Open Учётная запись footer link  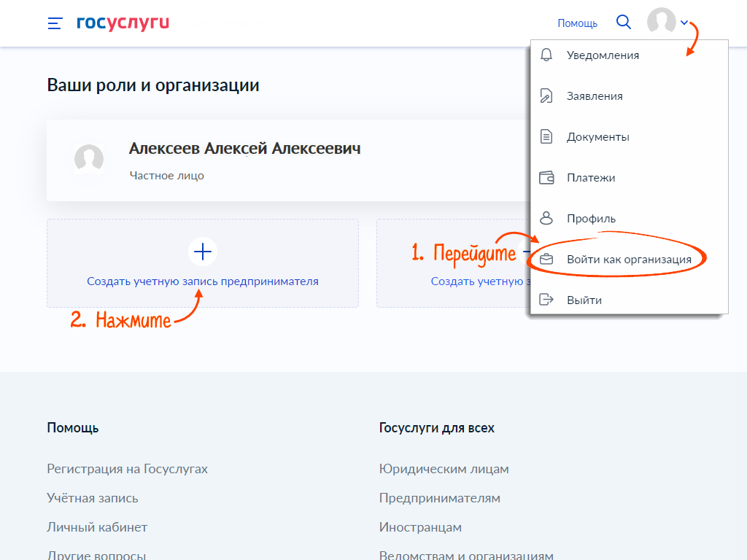coord(93,497)
